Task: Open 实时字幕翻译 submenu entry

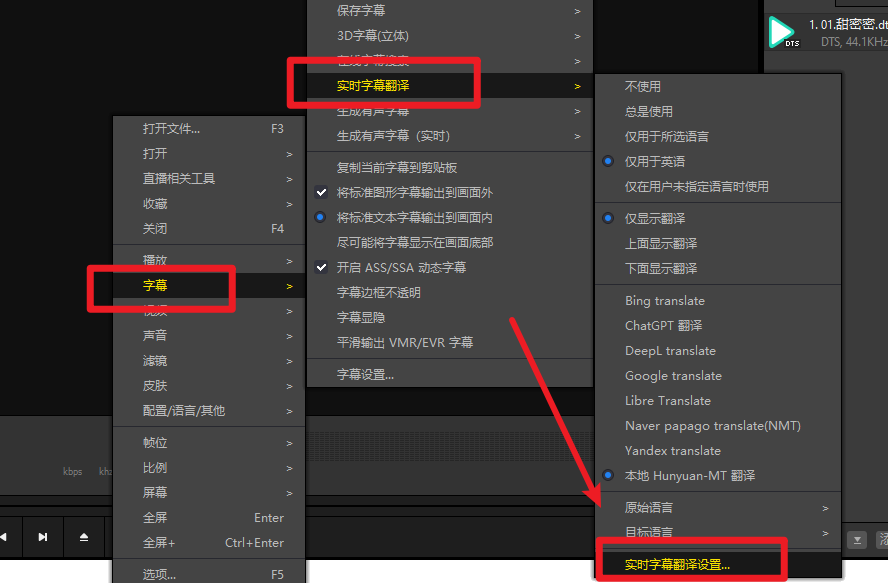Action: tap(450, 86)
